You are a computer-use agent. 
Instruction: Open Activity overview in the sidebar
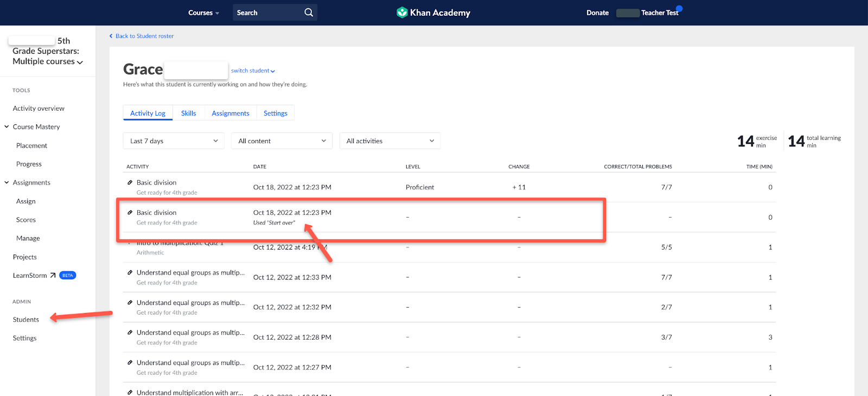tap(39, 108)
